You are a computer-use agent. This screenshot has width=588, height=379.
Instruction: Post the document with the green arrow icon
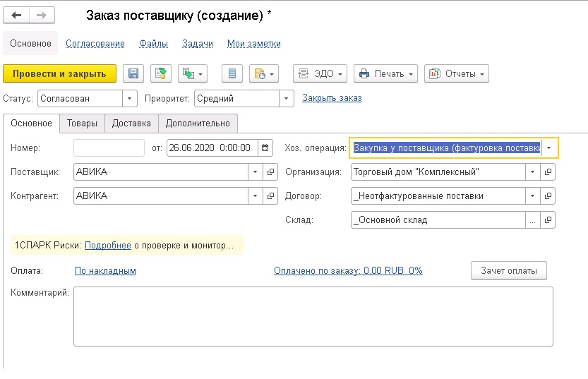pyautogui.click(x=161, y=73)
